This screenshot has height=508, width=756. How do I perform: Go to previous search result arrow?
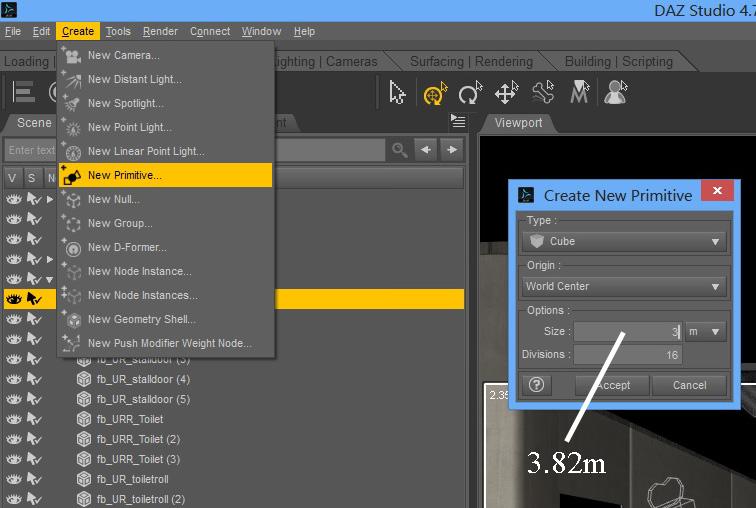click(425, 150)
